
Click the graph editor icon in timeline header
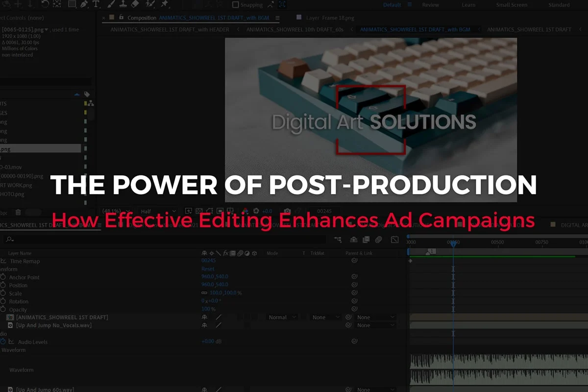395,240
